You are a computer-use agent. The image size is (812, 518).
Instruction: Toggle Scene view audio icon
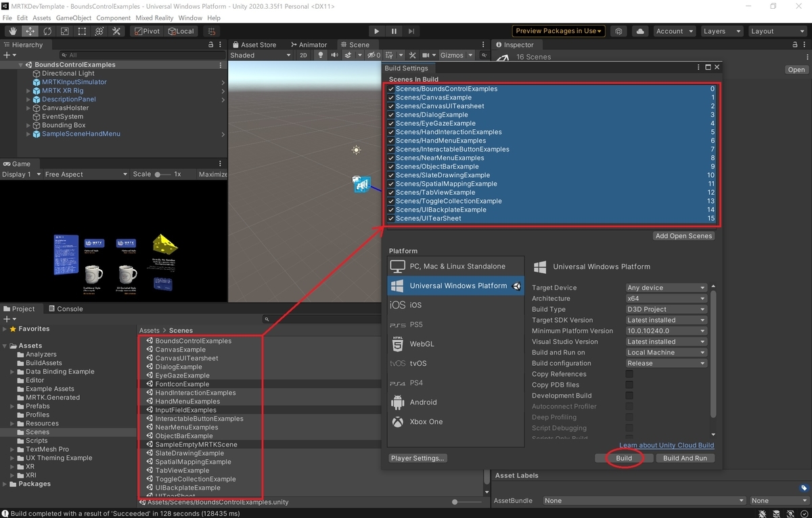coord(334,55)
